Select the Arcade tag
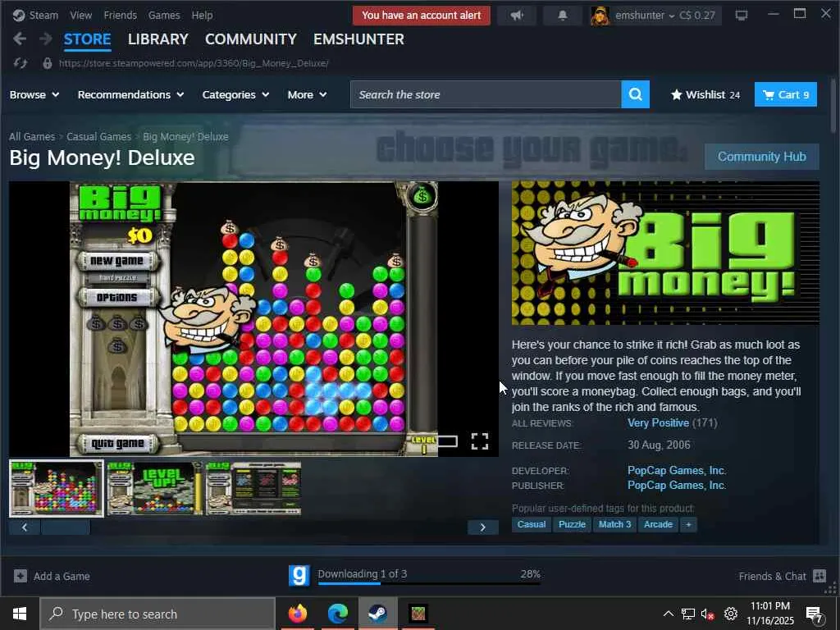This screenshot has height=630, width=840. point(658,524)
